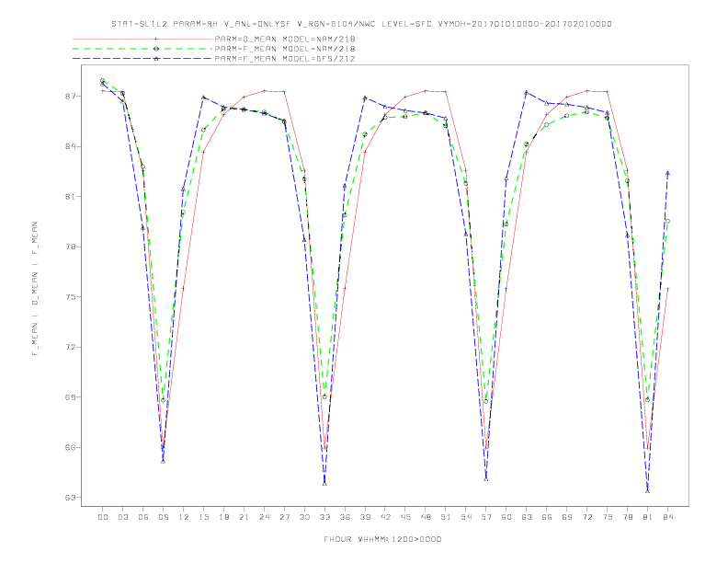Click the x-axis tick label 84
The height and width of the screenshot is (563, 728).
click(x=668, y=517)
